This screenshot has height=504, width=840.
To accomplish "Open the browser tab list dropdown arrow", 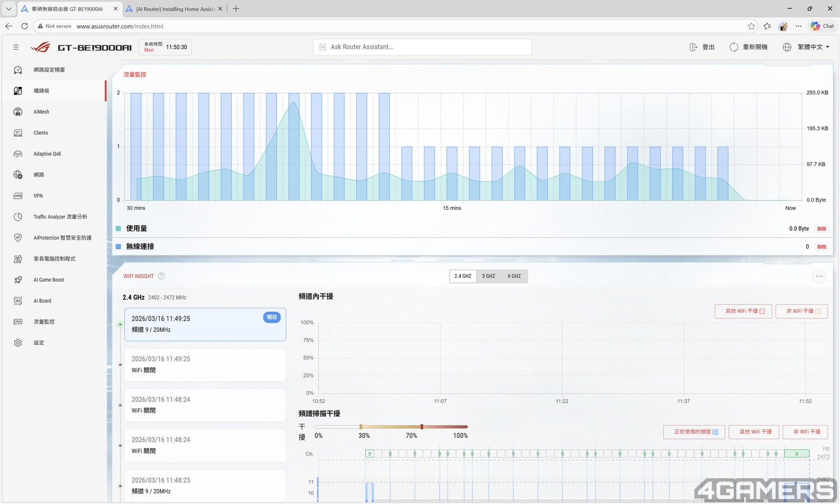I will 8,9.
